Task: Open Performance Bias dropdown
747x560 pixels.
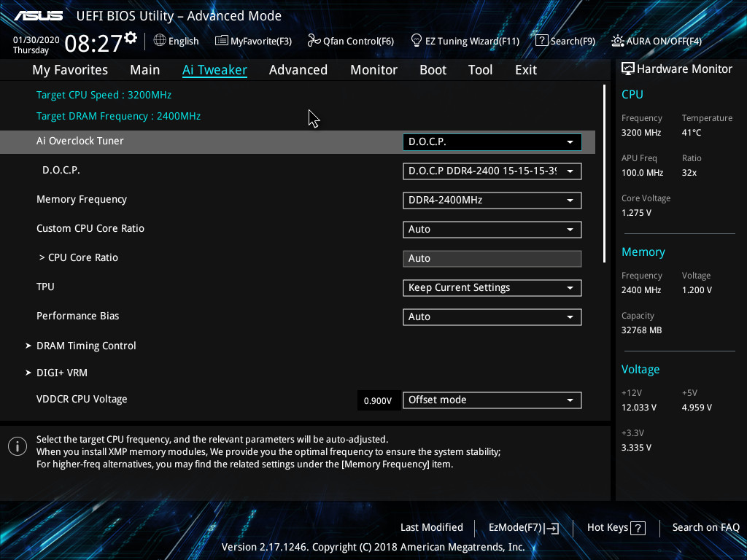Action: point(492,316)
